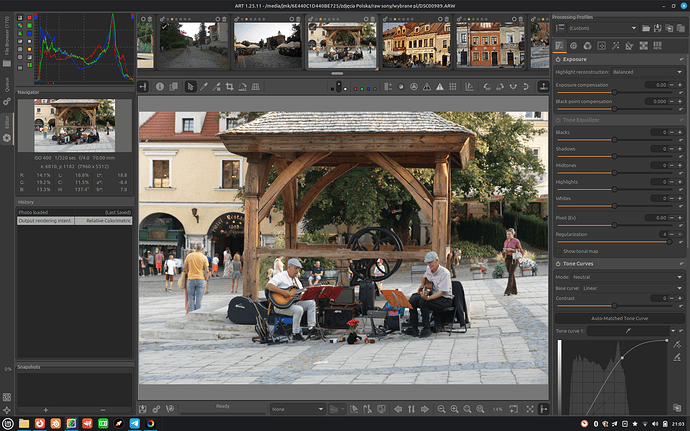The image size is (690, 431).
Task: Click the color picker (white balance) tool
Action: pyautogui.click(x=202, y=87)
